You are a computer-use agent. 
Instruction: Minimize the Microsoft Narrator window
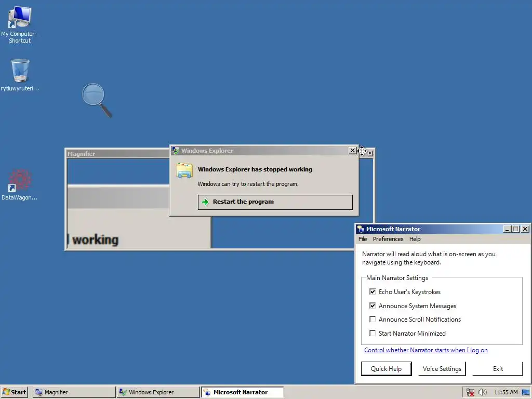pos(507,229)
